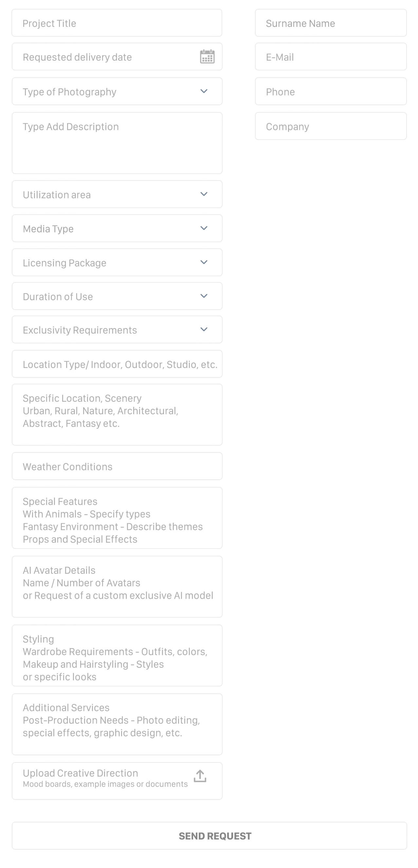Image resolution: width=418 pixels, height=868 pixels.
Task: Click the Styling wardrobe requirements textarea
Action: (x=117, y=656)
